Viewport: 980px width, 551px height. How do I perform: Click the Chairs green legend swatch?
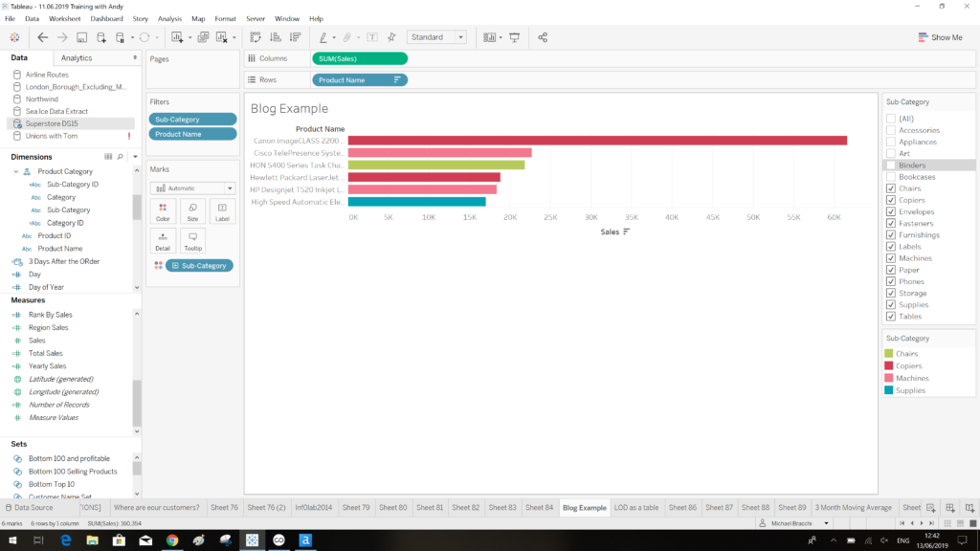[889, 354]
